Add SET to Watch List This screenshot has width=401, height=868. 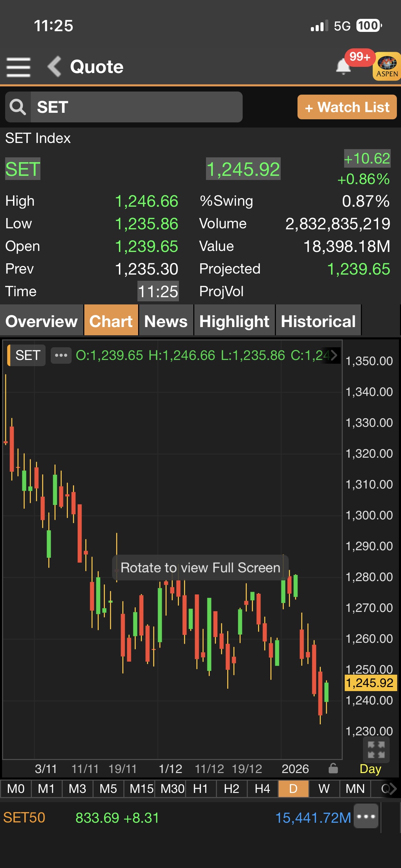coord(347,107)
